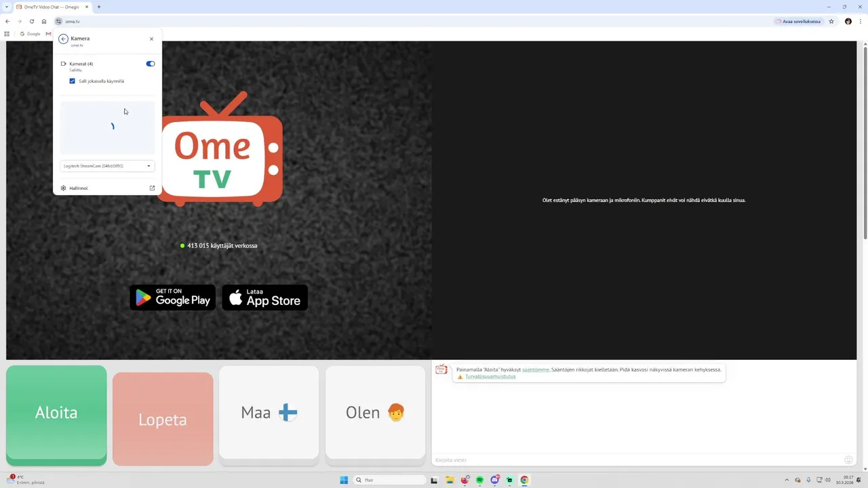Image resolution: width=868 pixels, height=488 pixels.
Task: Reload the current page
Action: click(x=32, y=21)
